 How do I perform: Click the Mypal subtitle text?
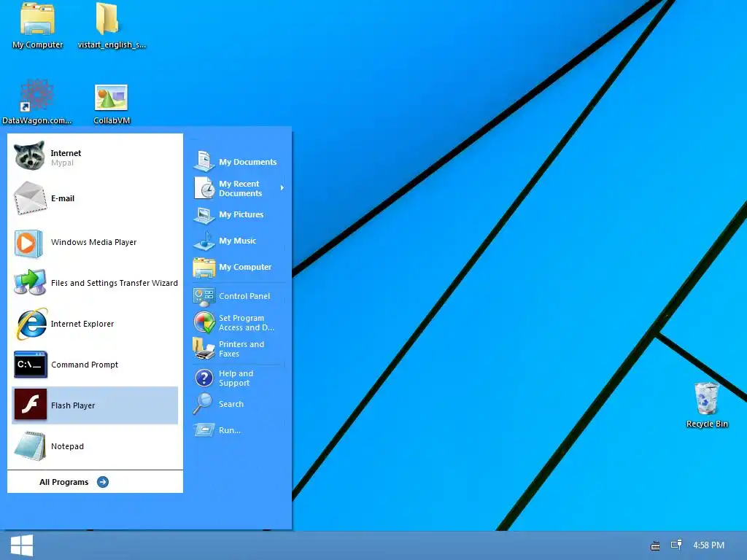point(63,163)
